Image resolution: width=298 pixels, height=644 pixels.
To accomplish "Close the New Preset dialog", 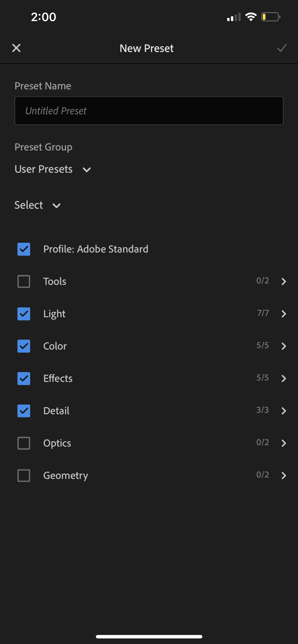I will [16, 48].
